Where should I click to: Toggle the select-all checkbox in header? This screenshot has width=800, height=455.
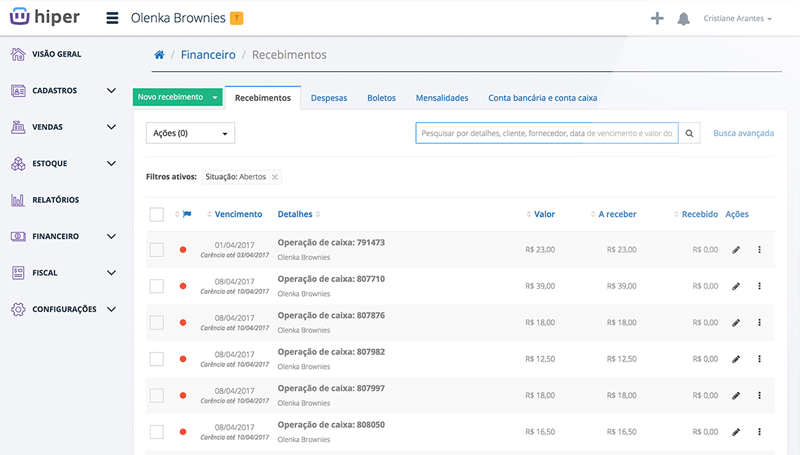coord(156,214)
